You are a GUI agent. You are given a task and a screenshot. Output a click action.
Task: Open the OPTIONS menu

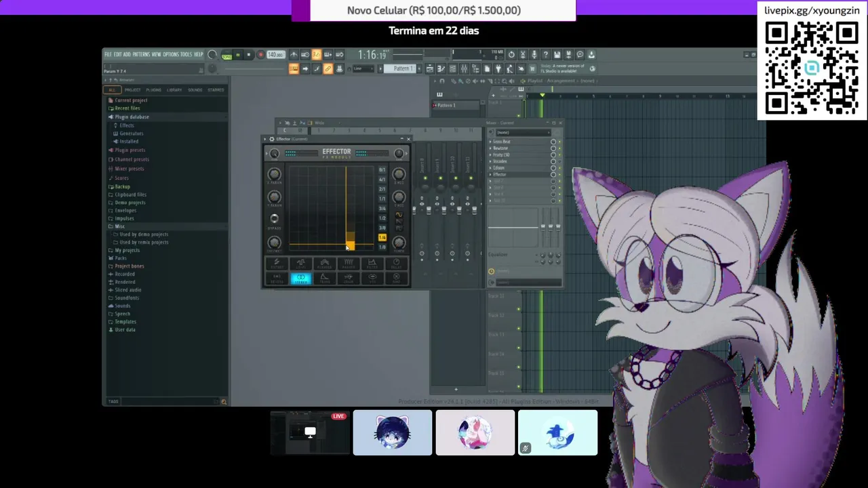point(171,54)
